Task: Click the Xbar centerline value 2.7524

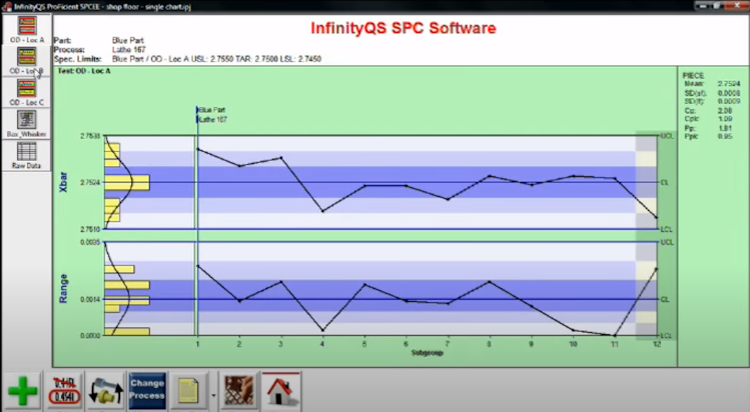Action: tap(90, 182)
